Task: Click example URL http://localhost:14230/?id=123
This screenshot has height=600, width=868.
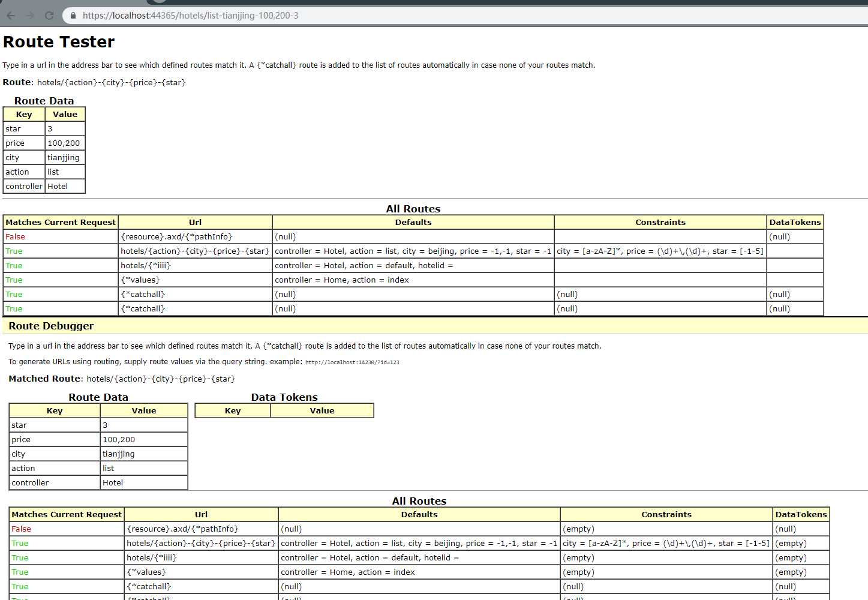Action: click(x=352, y=362)
